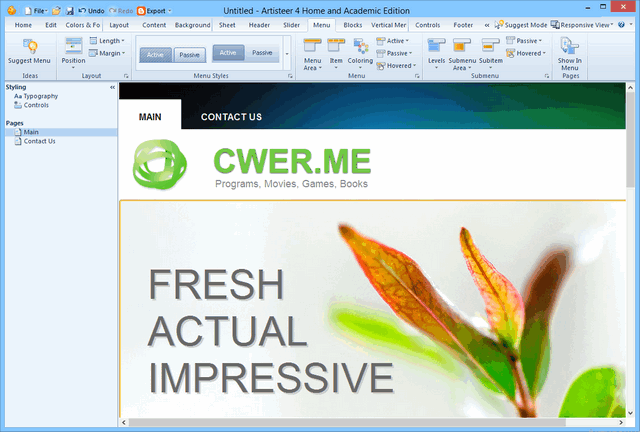The width and height of the screenshot is (640, 432).
Task: Switch to the Layout ribbon tab
Action: click(119, 25)
